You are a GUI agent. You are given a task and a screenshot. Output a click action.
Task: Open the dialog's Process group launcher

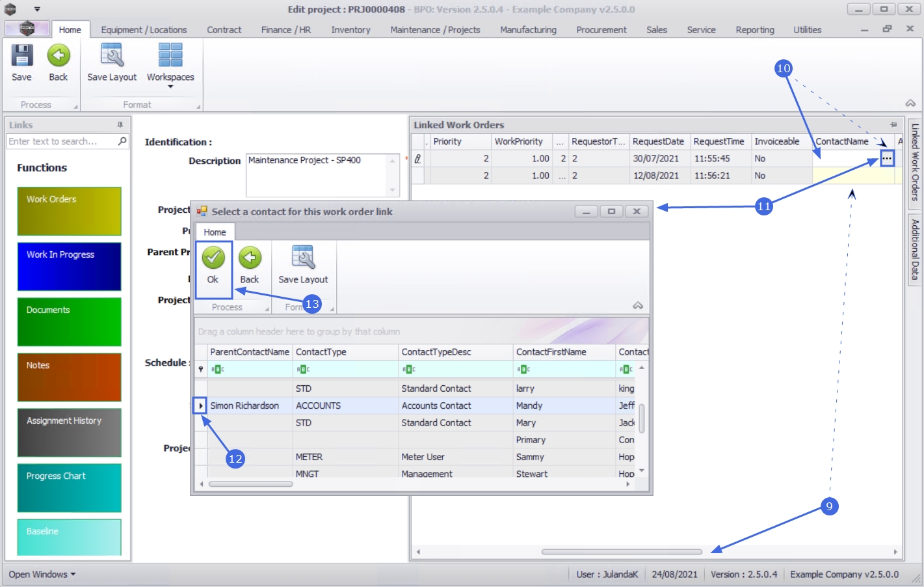[267, 309]
